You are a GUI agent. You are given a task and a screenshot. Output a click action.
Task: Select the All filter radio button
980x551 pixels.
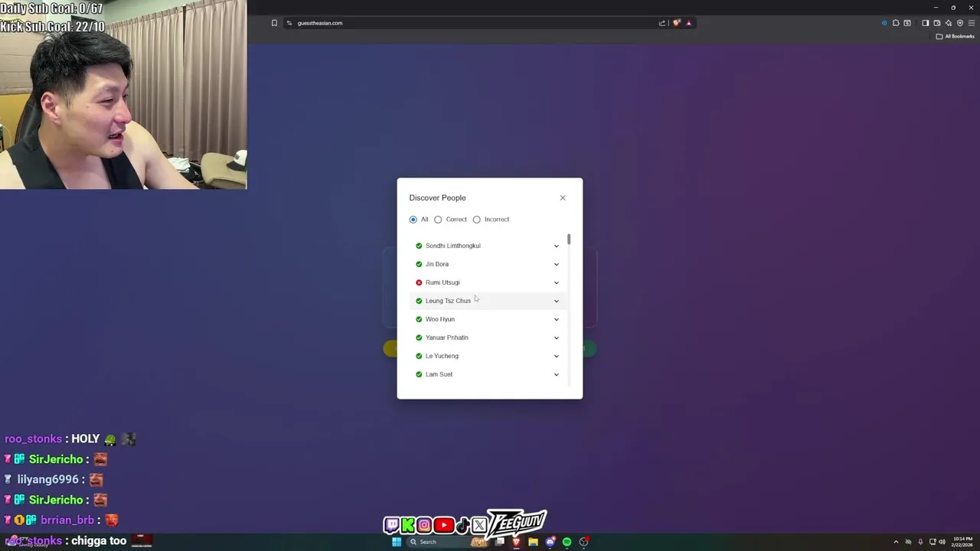pos(413,220)
